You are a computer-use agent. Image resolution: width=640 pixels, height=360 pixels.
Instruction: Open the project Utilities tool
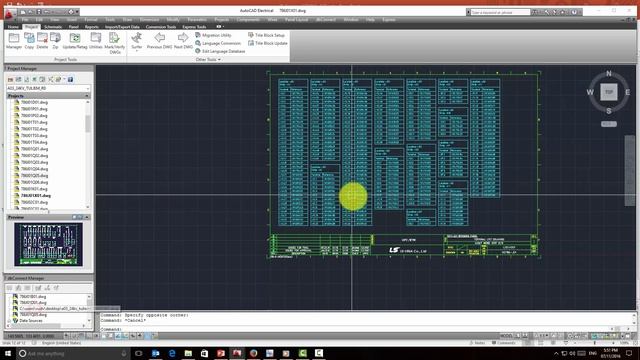pyautogui.click(x=96, y=41)
